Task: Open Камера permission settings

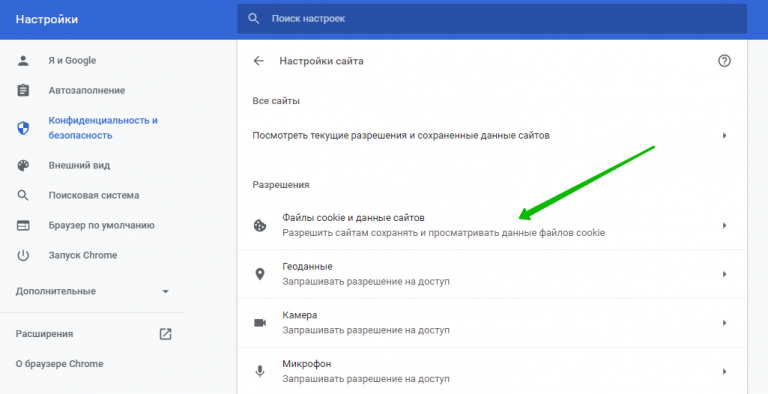Action: click(492, 323)
